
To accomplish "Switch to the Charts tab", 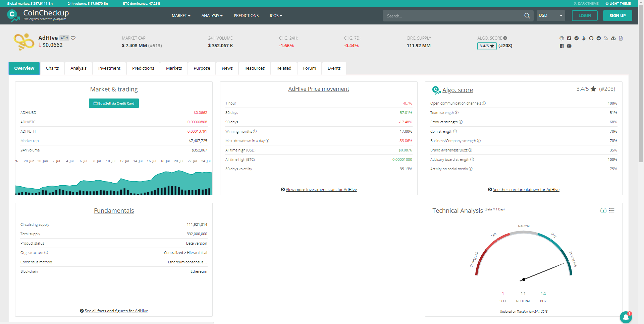I will pos(52,68).
